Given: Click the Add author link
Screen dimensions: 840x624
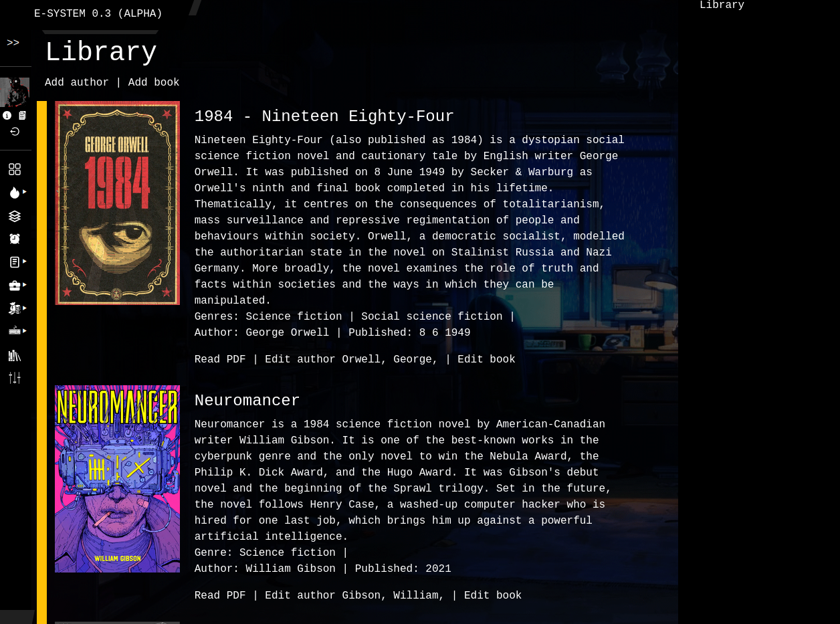Looking at the screenshot, I should 77,83.
